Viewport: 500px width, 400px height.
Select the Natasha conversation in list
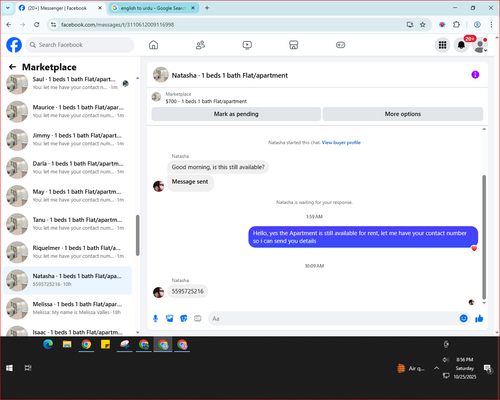click(x=68, y=280)
